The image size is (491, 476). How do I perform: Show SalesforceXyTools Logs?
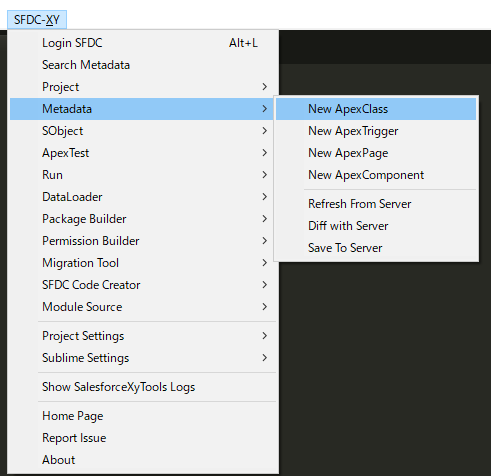tap(143, 387)
